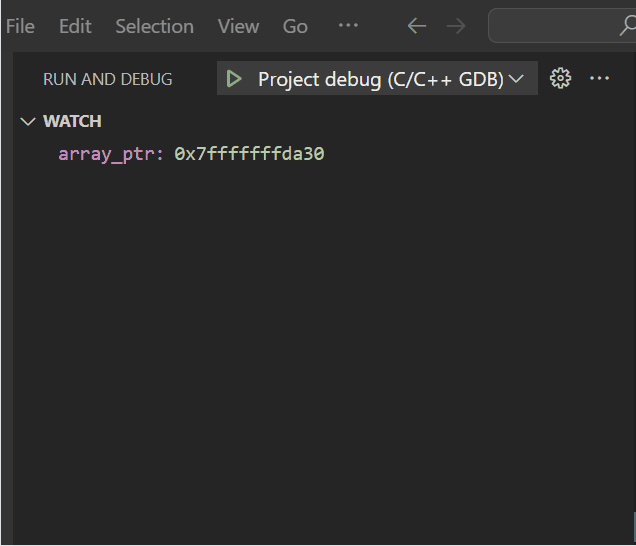
Task: Click the 0x7fffffffda30 pointer value
Action: tap(249, 154)
